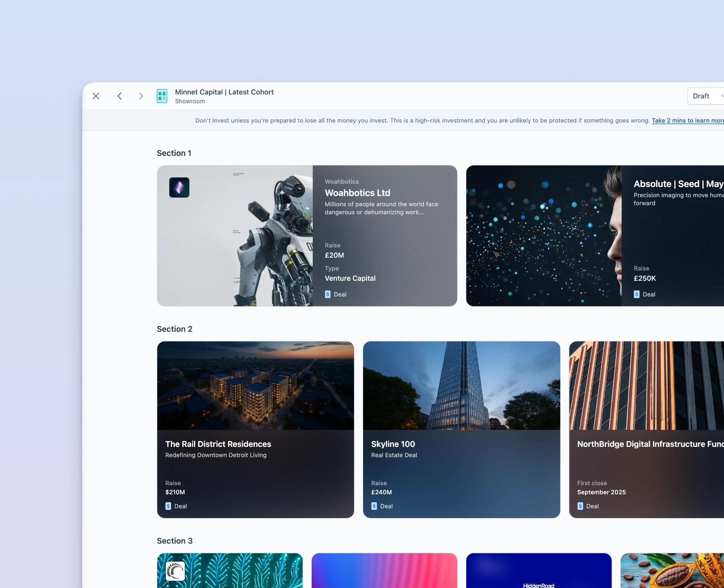Screen dimensions: 724x588
Task: Open the Draft status dropdown
Action: [706, 96]
